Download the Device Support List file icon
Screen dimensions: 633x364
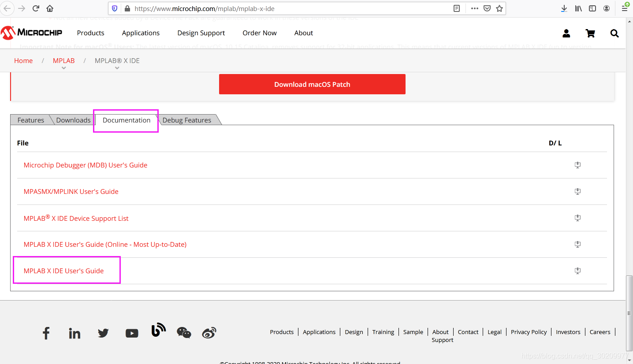pyautogui.click(x=577, y=218)
